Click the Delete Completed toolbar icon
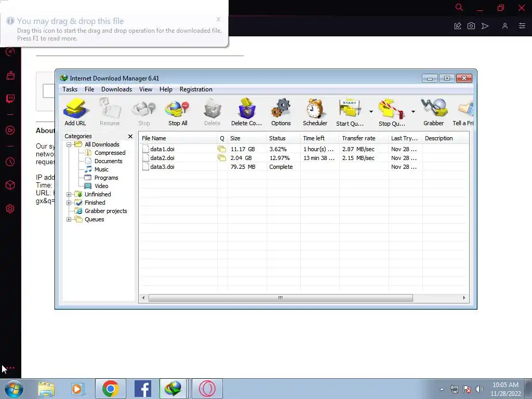532x399 pixels. 246,112
